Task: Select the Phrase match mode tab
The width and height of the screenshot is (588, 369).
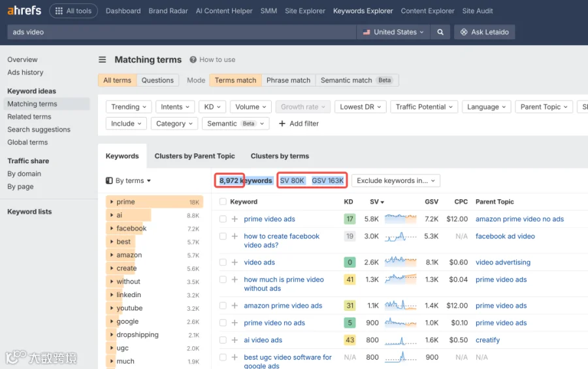Action: click(x=288, y=80)
